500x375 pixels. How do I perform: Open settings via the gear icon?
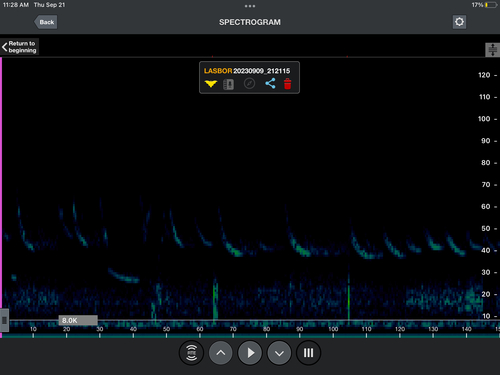(459, 22)
